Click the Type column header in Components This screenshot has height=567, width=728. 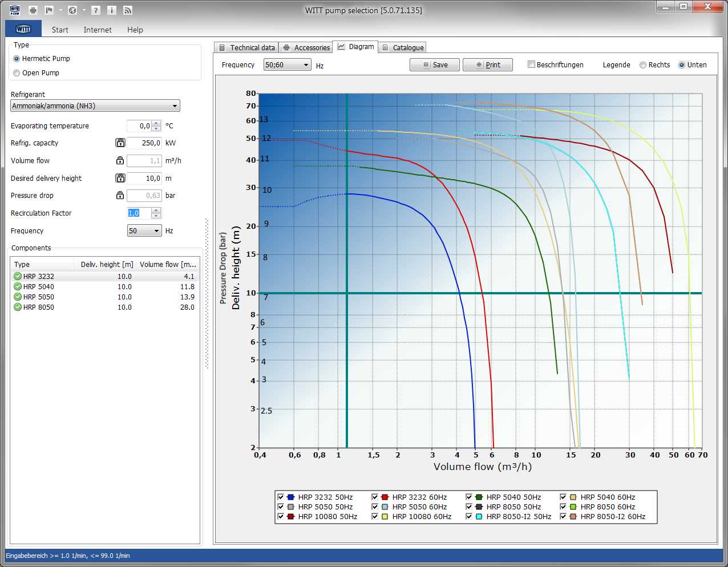point(42,264)
